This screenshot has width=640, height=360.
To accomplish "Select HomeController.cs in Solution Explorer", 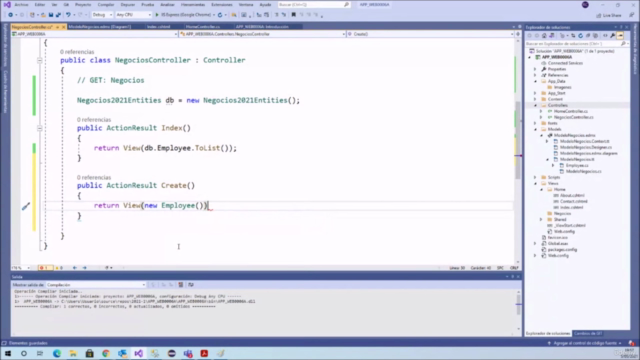I will pos(571,111).
